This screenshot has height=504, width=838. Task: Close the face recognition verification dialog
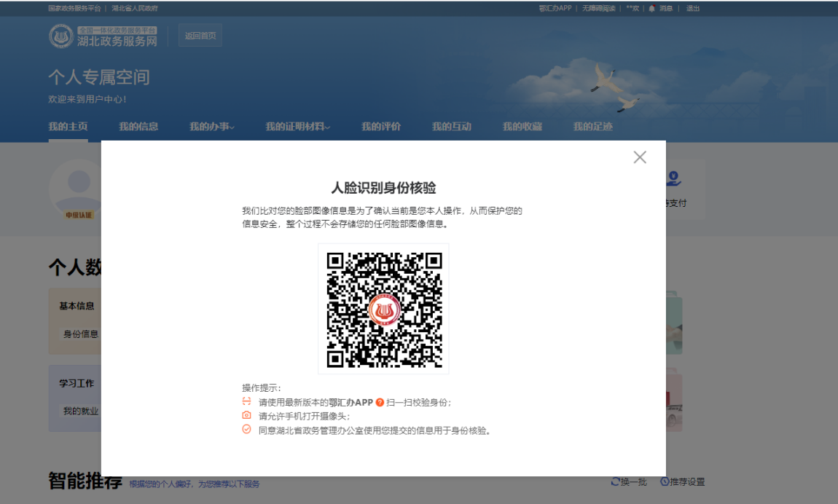point(640,157)
